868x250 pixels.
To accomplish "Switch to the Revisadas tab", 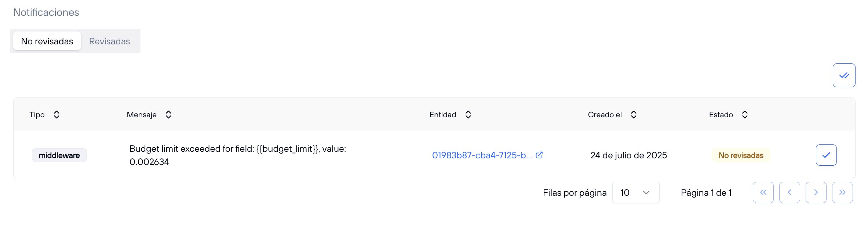I will [109, 41].
